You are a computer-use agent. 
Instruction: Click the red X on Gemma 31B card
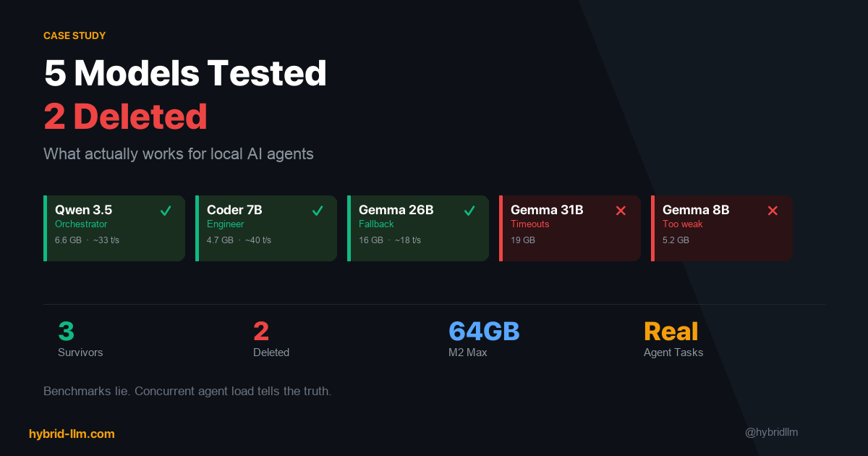[x=621, y=211]
